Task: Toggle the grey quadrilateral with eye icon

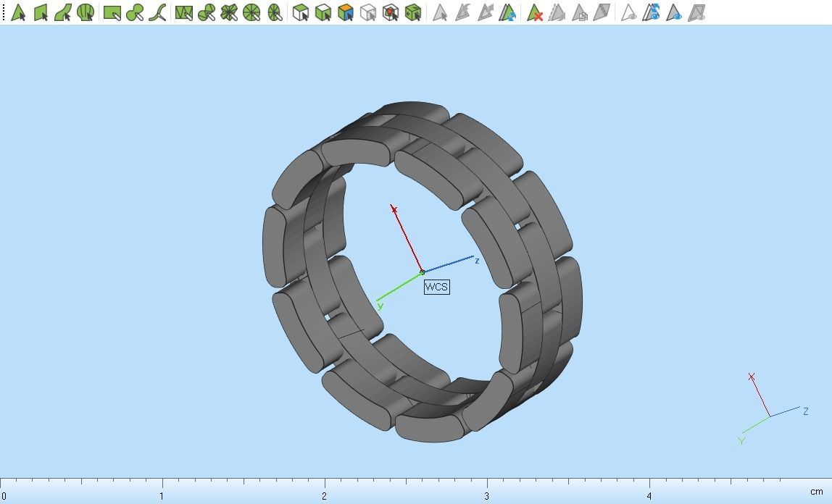Action: tap(696, 13)
